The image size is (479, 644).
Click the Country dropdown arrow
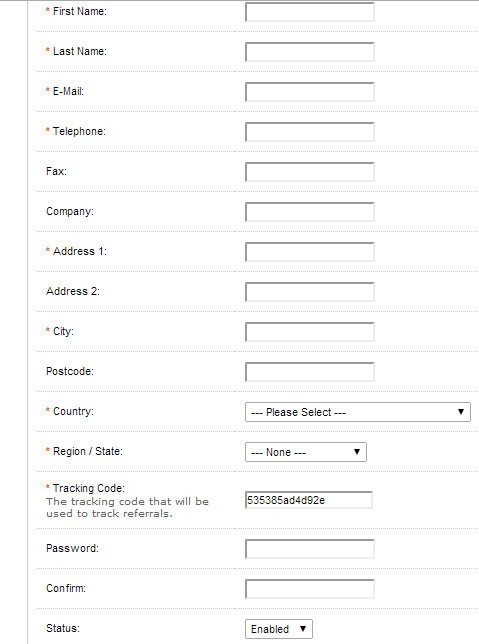click(461, 412)
